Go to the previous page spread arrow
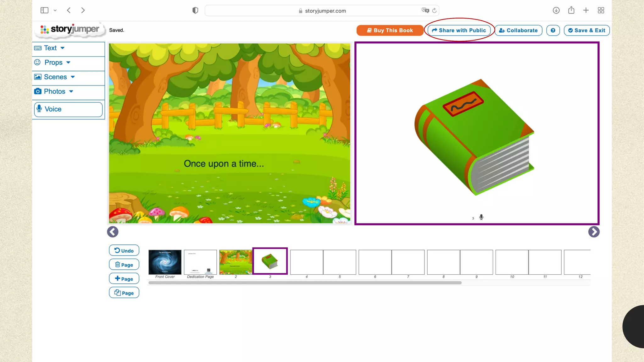This screenshot has width=644, height=362. [113, 232]
